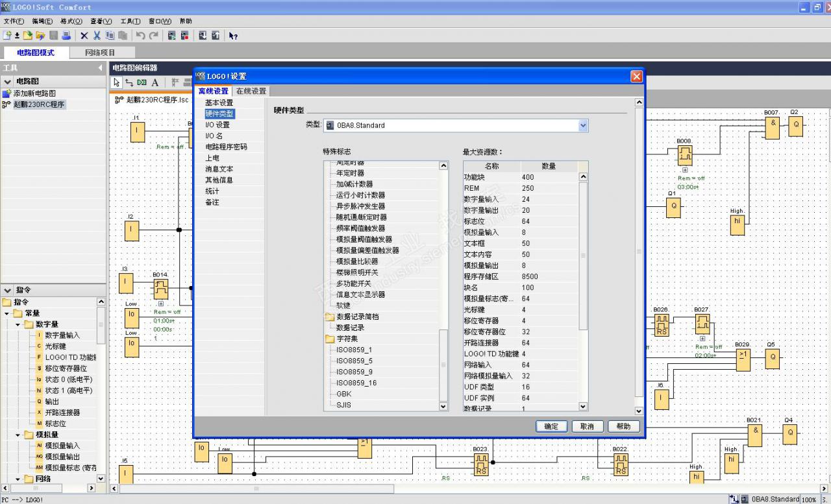Click the Undo arrow icon
The width and height of the screenshot is (831, 504).
tap(141, 36)
